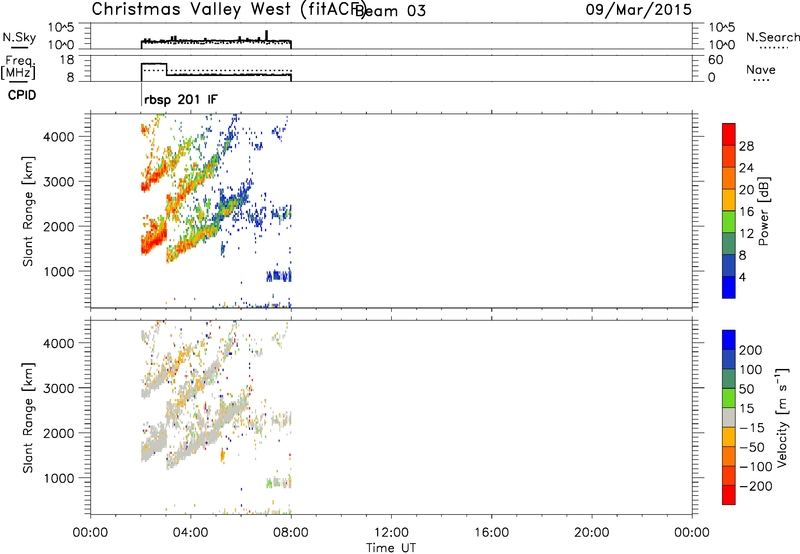Pick the blue velocity swatch above 200

(x=729, y=340)
